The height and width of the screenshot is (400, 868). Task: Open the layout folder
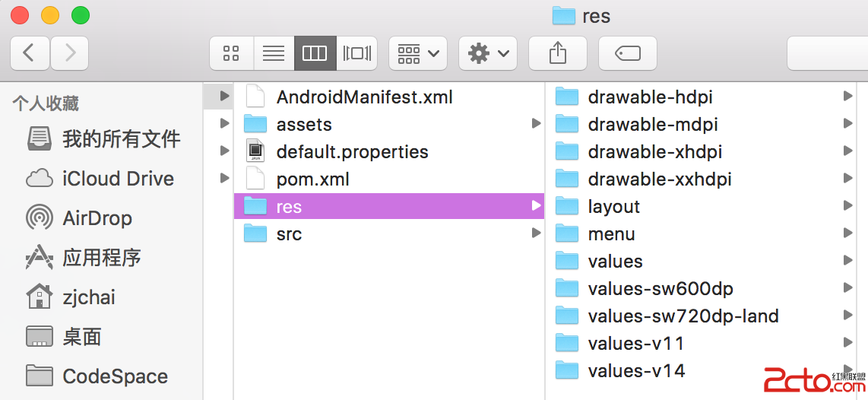(613, 206)
